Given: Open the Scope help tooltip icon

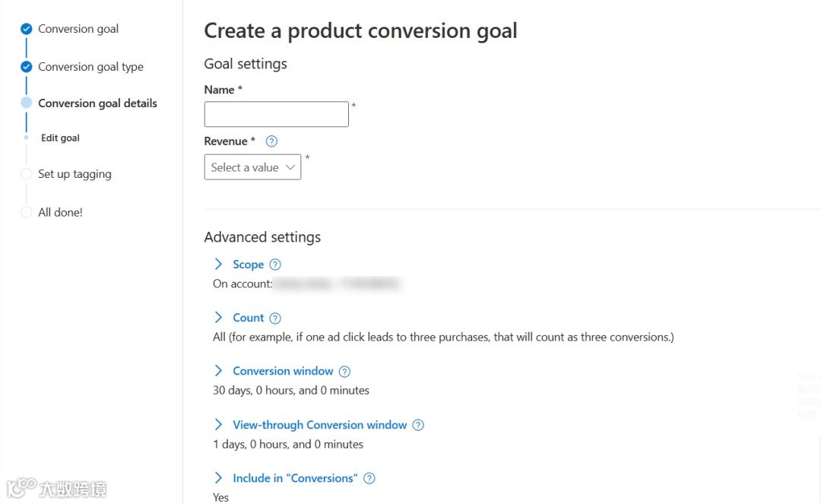Looking at the screenshot, I should coord(275,265).
